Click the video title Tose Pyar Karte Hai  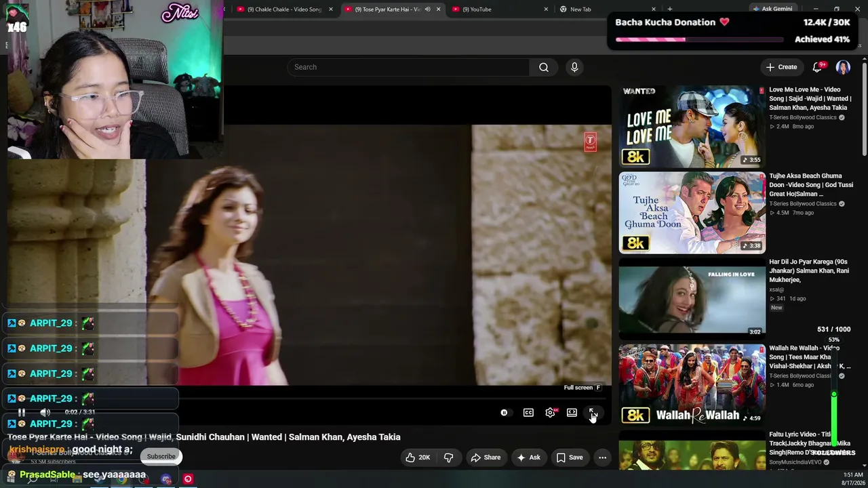204,437
